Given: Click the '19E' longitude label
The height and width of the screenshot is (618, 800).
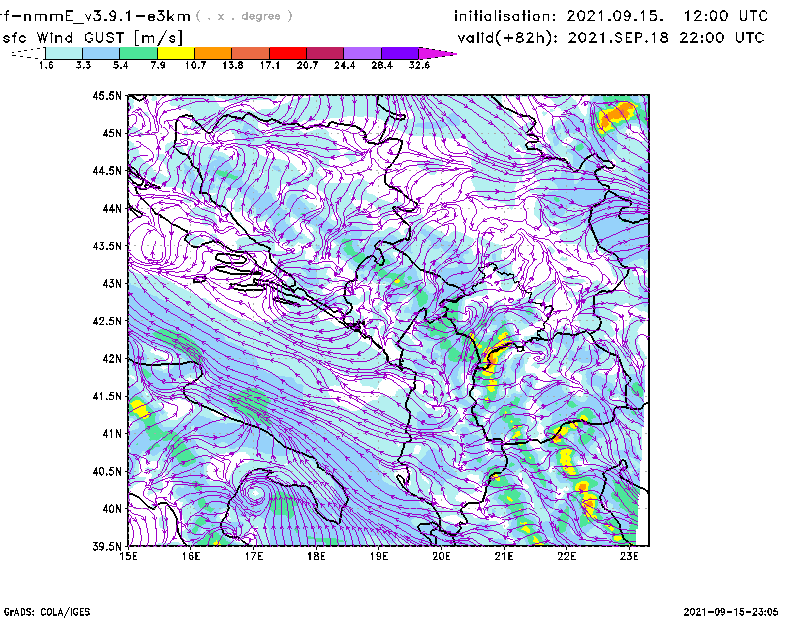Looking at the screenshot, I should tap(379, 556).
